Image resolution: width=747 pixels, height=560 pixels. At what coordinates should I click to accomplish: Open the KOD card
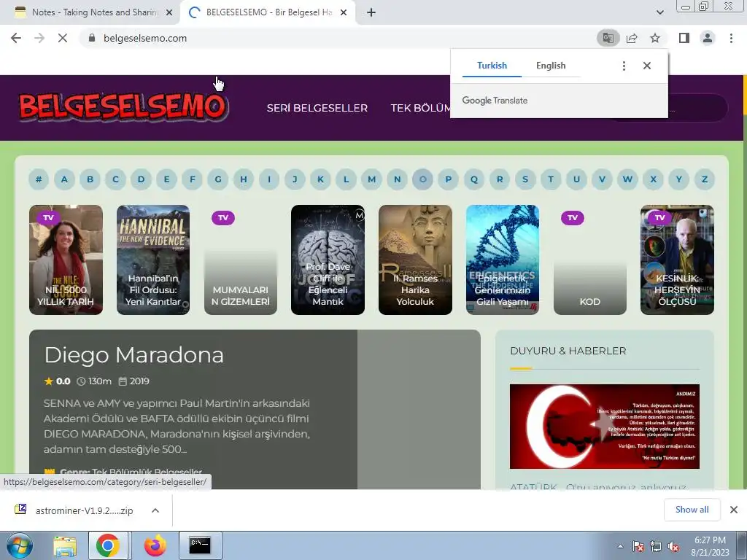tap(589, 260)
